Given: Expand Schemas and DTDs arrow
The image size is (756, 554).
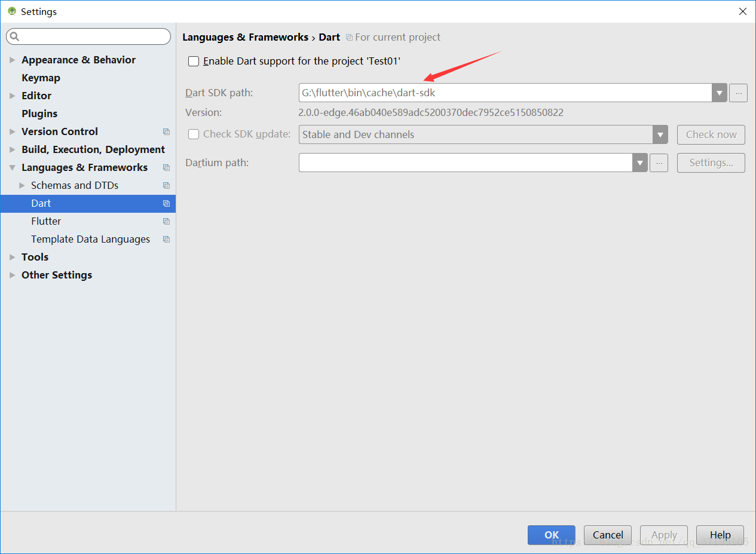Looking at the screenshot, I should (22, 185).
